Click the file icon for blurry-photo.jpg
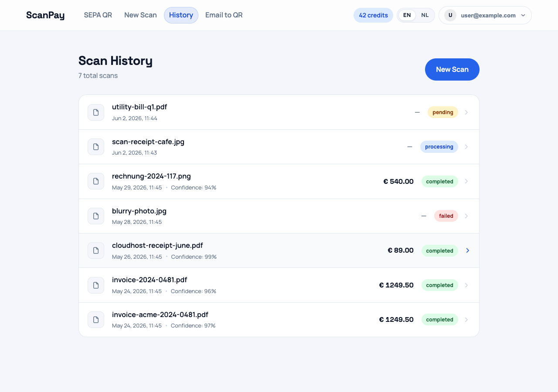The image size is (558, 392). tap(96, 216)
